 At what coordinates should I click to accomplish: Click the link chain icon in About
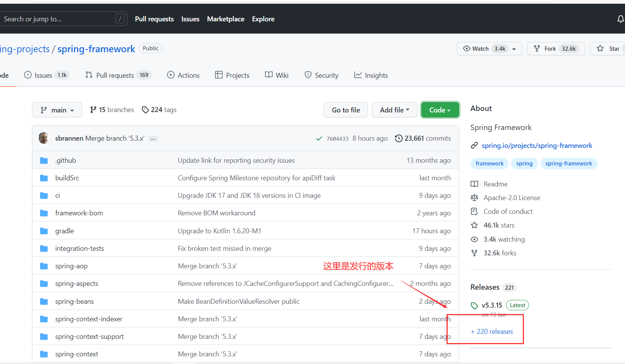coord(474,146)
